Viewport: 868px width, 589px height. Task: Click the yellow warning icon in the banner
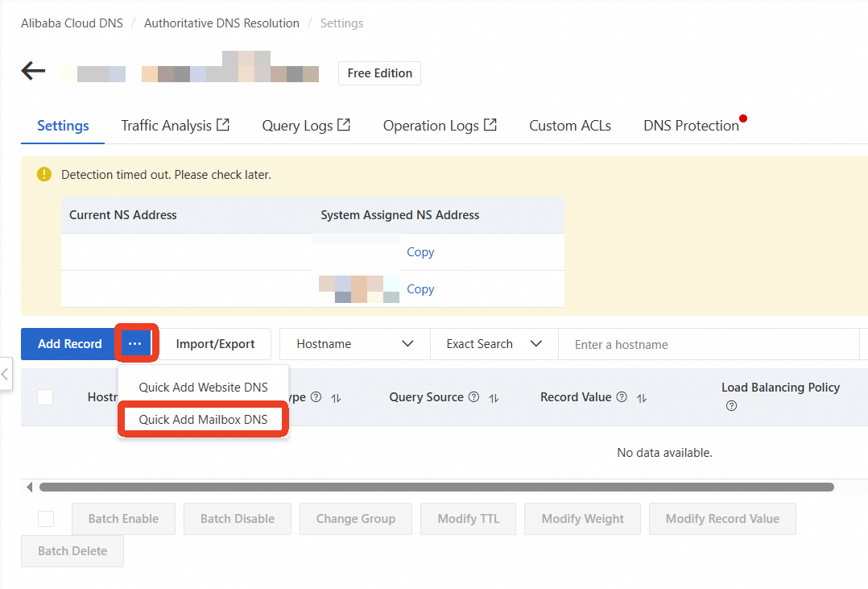click(x=44, y=175)
